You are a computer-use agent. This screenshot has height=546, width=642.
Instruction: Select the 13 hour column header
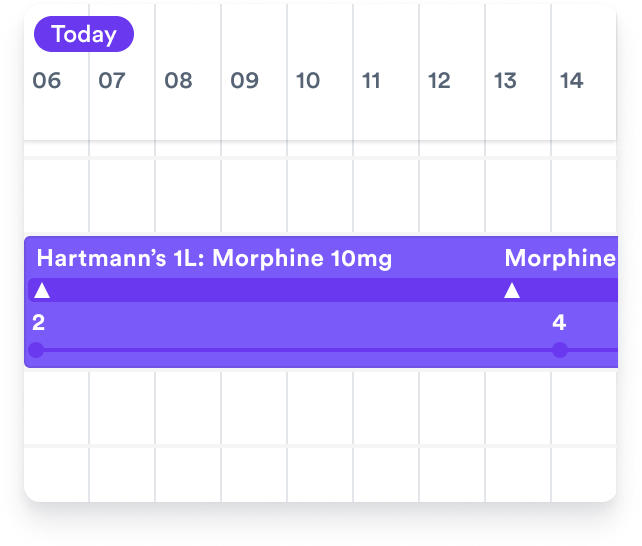point(505,81)
